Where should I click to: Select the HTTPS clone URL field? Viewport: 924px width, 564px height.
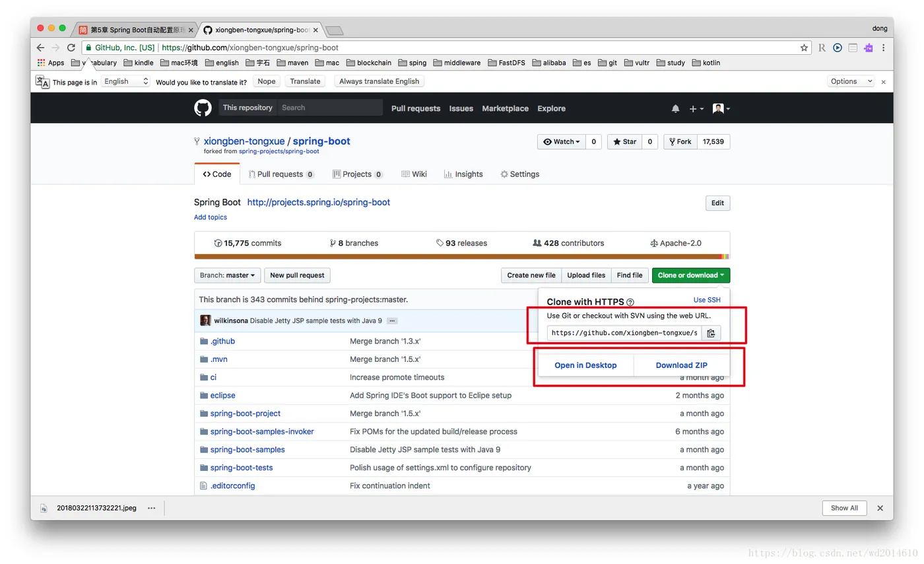tap(624, 333)
